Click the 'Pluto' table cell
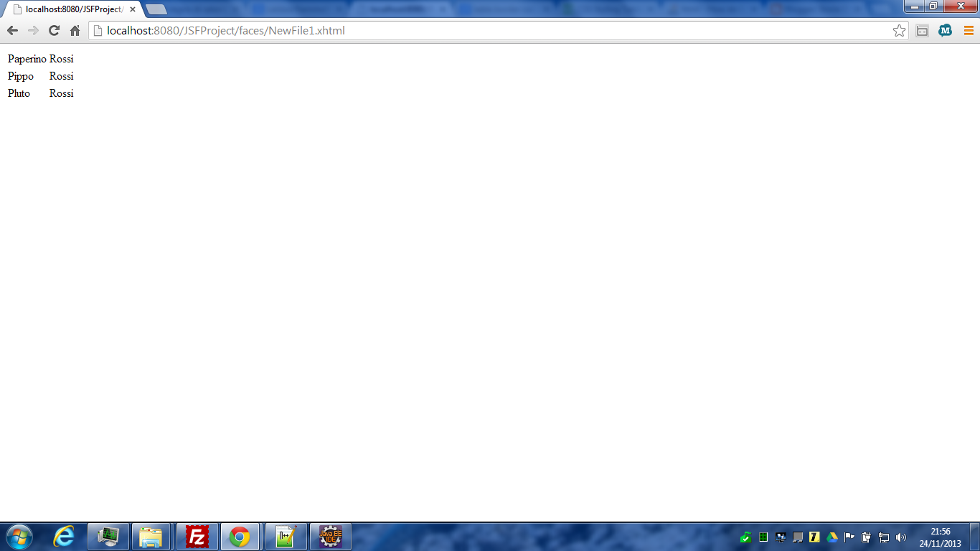This screenshot has height=551, width=980. pos(19,93)
